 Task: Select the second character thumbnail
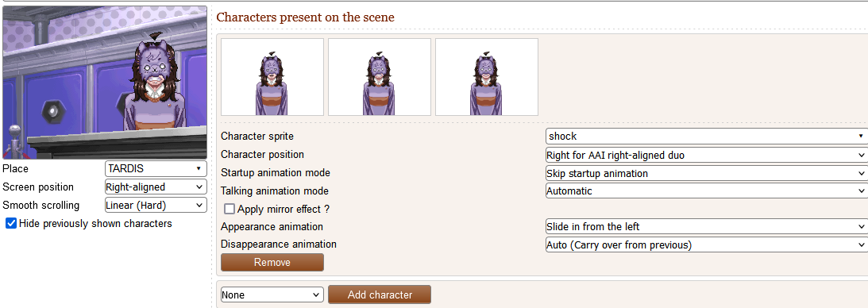379,77
